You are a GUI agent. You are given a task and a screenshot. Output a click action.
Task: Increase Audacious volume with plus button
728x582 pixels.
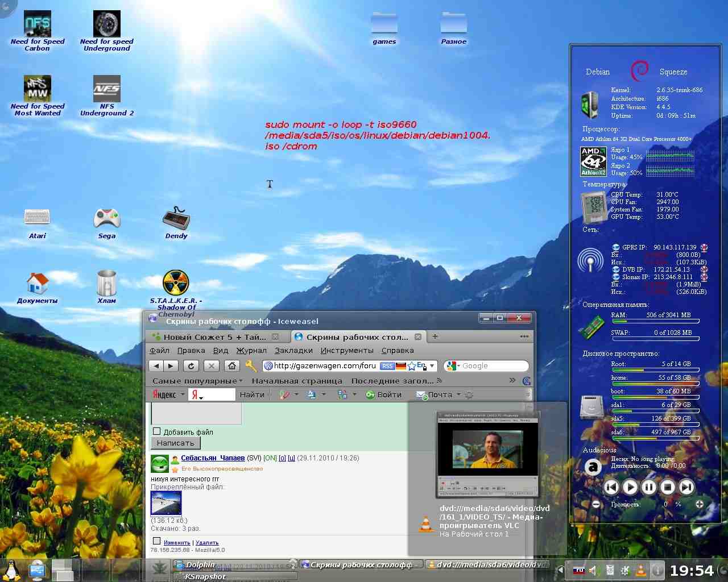[x=699, y=504]
